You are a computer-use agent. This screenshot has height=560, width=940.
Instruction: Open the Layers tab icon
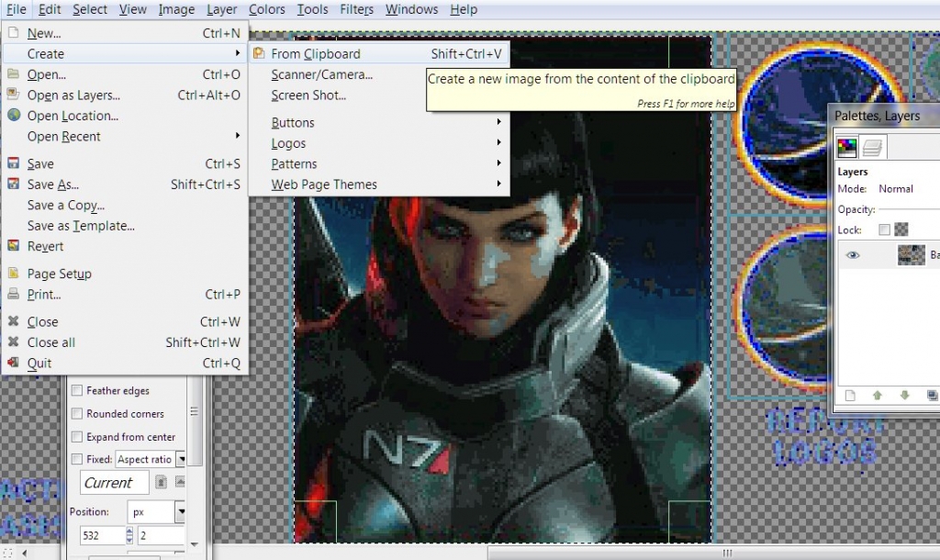(872, 147)
